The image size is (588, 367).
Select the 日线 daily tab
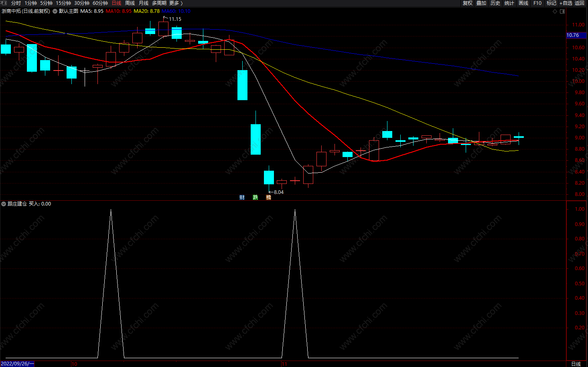116,3
